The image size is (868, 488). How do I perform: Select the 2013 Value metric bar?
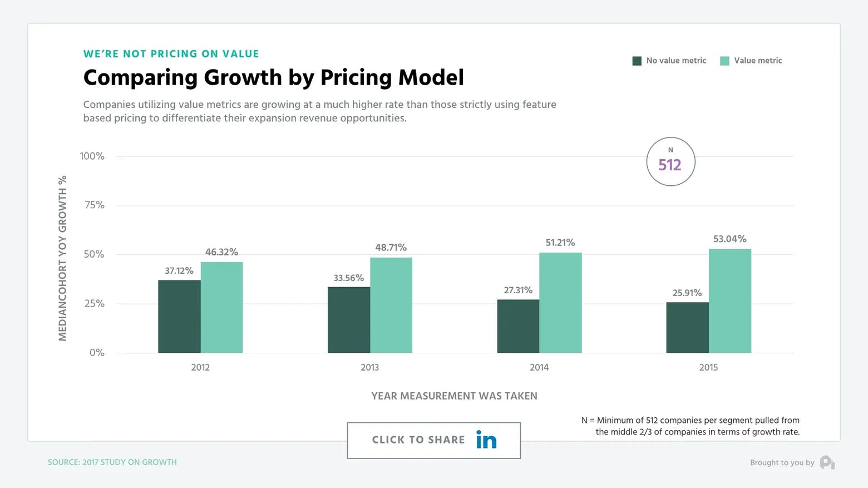(391, 305)
